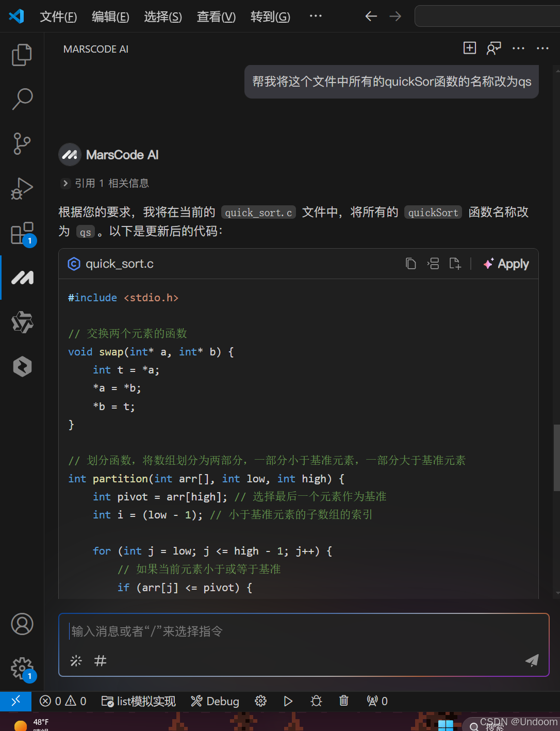This screenshot has height=731, width=560.
Task: Click the MARSCODE AI panel title
Action: point(96,49)
